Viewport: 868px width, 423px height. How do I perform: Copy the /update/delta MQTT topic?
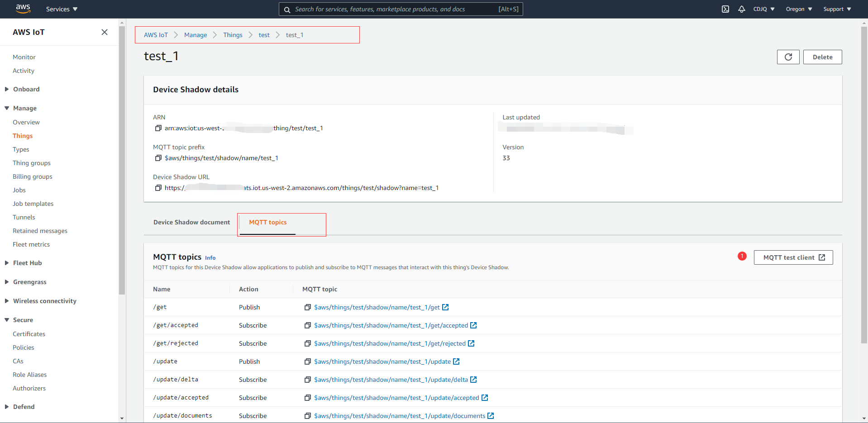click(308, 380)
